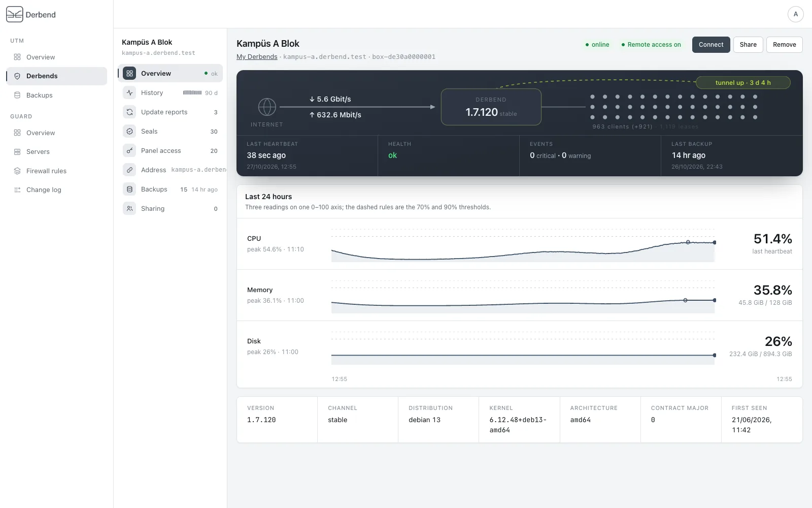812x508 pixels.
Task: Click the Derbend logo icon
Action: pyautogui.click(x=15, y=14)
